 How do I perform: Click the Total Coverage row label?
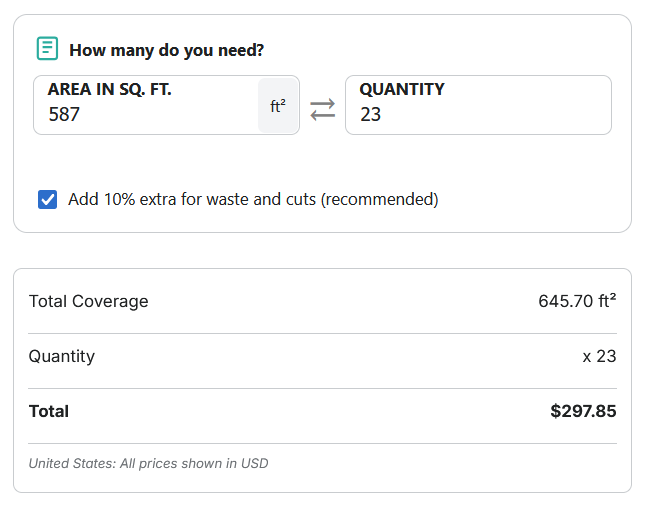click(89, 301)
